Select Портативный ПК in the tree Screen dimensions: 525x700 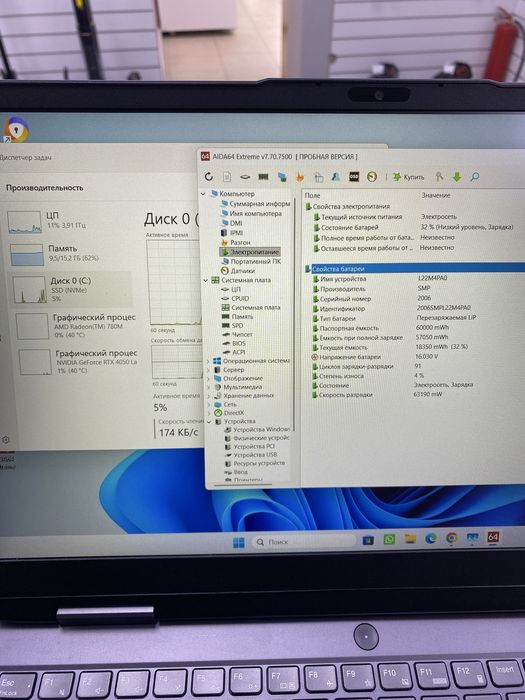coord(251,261)
